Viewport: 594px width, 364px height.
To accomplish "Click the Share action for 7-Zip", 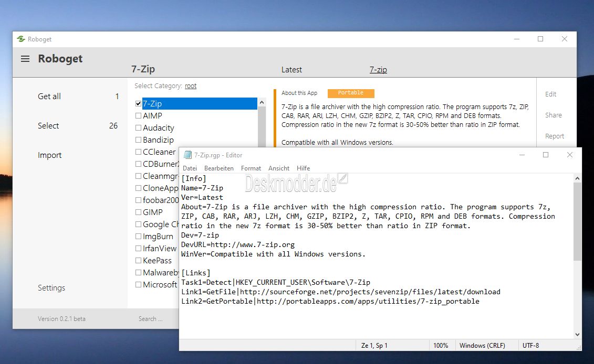I will tap(554, 115).
